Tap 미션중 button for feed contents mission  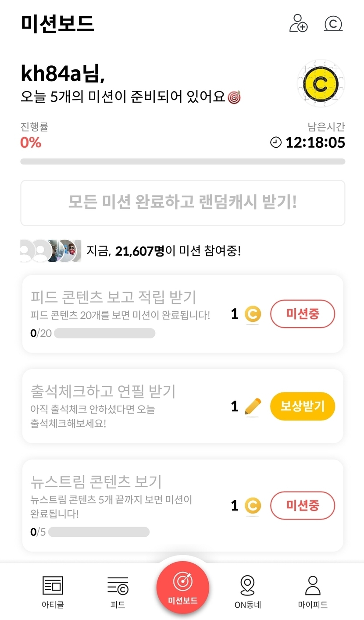[x=302, y=314]
